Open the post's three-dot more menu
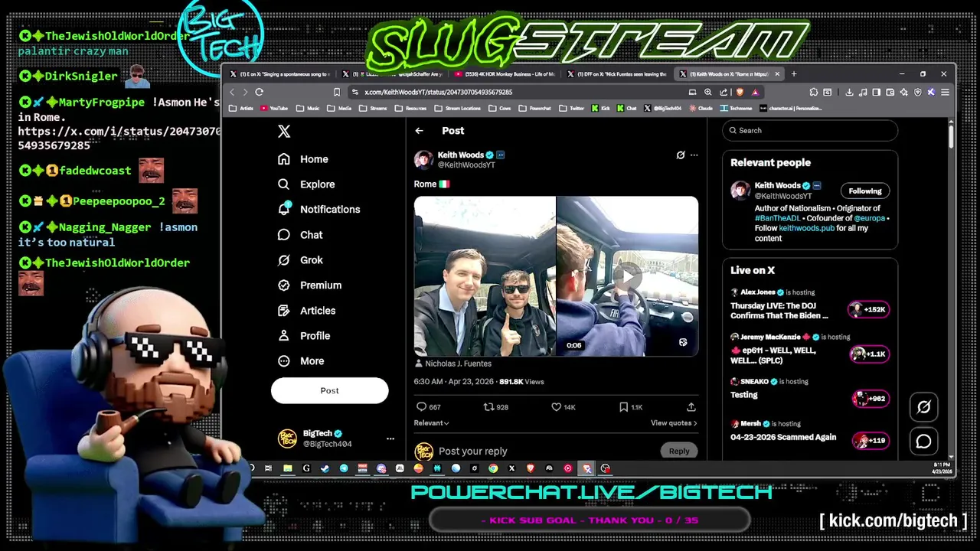 pyautogui.click(x=694, y=155)
